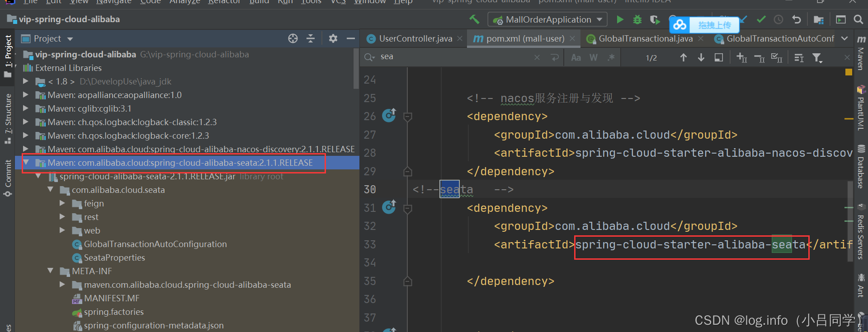Open search filter funnel dropdown
The image size is (868, 332).
pos(817,57)
